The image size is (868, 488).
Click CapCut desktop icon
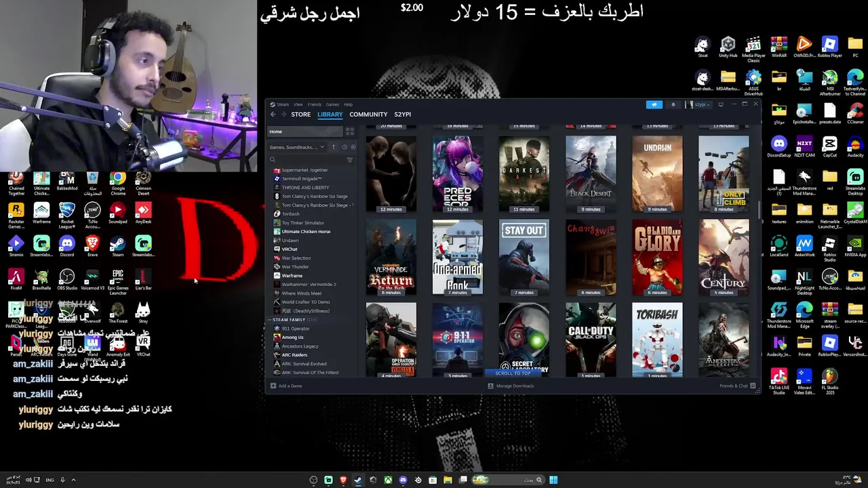[829, 147]
